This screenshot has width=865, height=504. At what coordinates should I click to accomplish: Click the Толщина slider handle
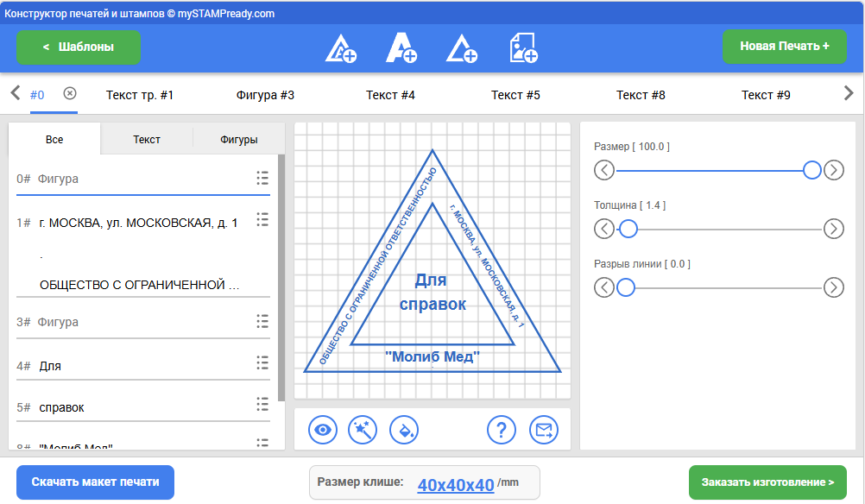628,229
